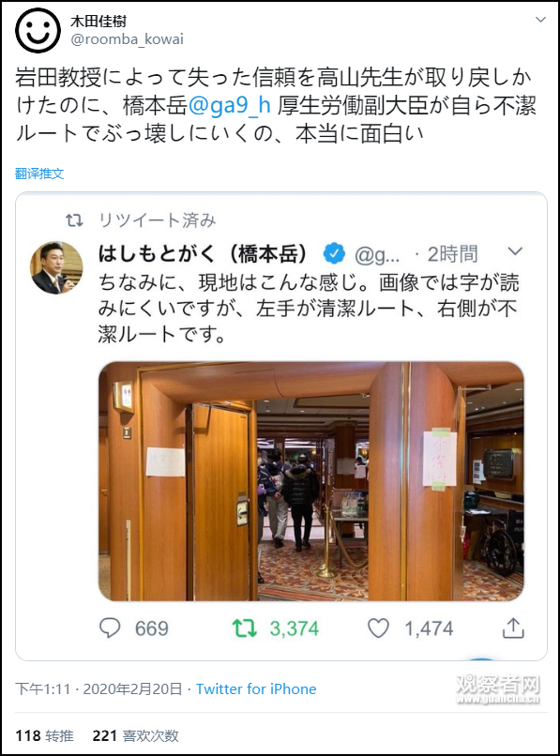View the 221 喜欢次数 likes list
The image size is (560, 756).
[x=135, y=735]
